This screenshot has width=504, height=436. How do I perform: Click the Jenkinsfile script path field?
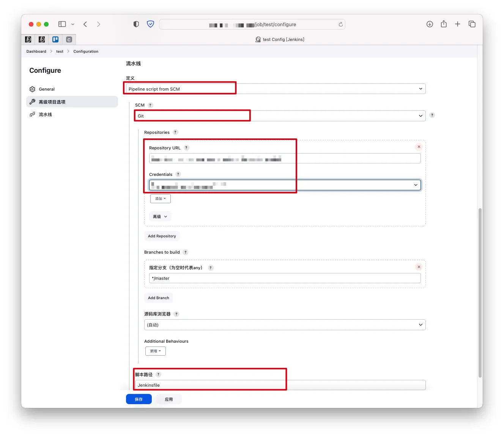point(280,385)
